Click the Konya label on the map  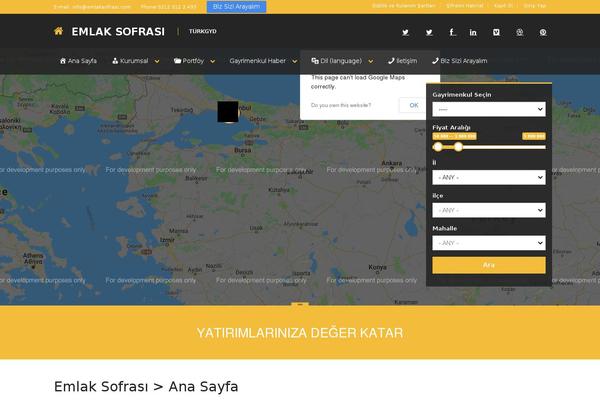(x=377, y=267)
